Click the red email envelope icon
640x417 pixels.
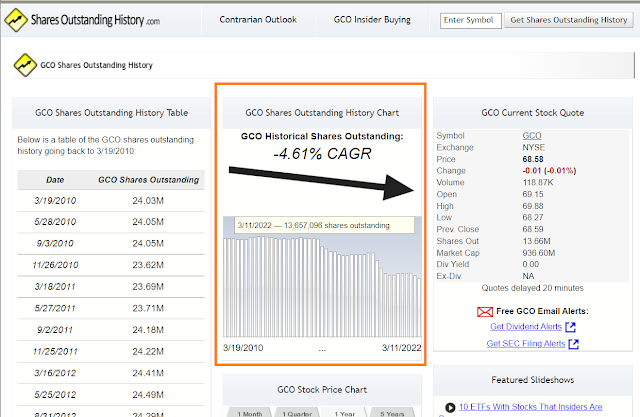point(484,312)
